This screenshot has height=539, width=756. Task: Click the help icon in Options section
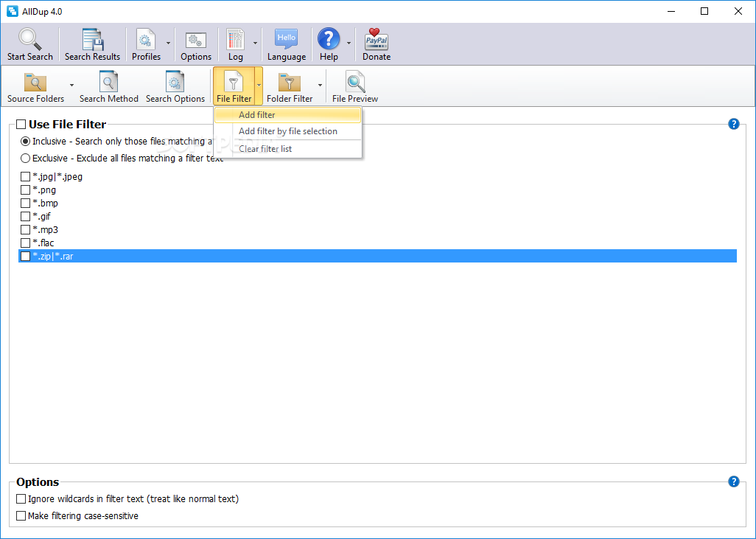[x=734, y=481]
